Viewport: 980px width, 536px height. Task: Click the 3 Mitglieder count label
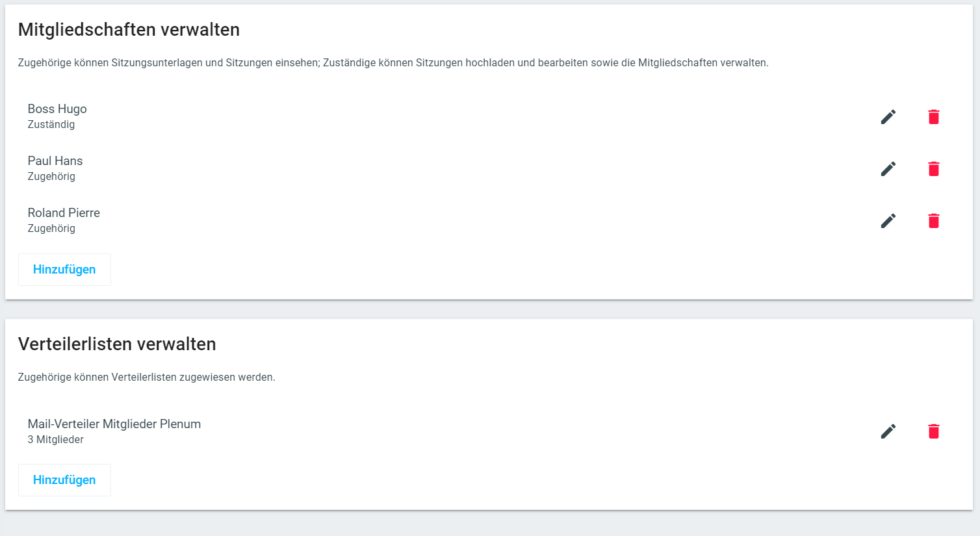tap(56, 440)
